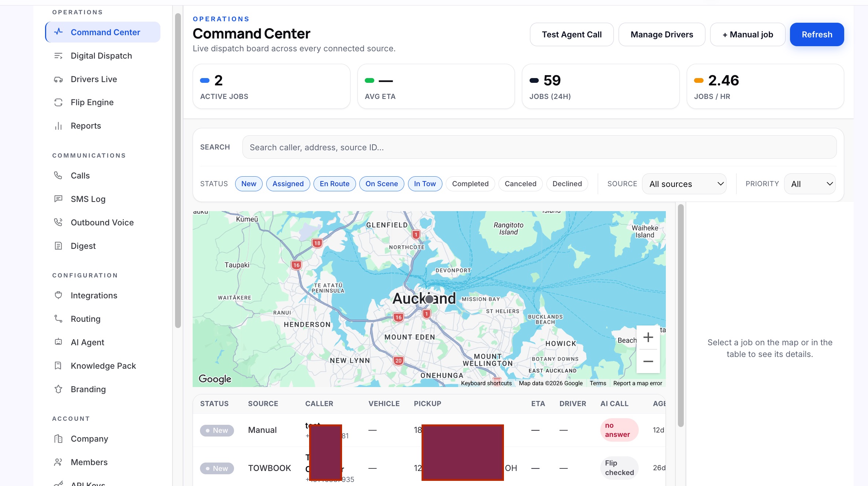Screen dimensions: 868x486
Task: Enable the Canceled status filter
Action: point(520,184)
